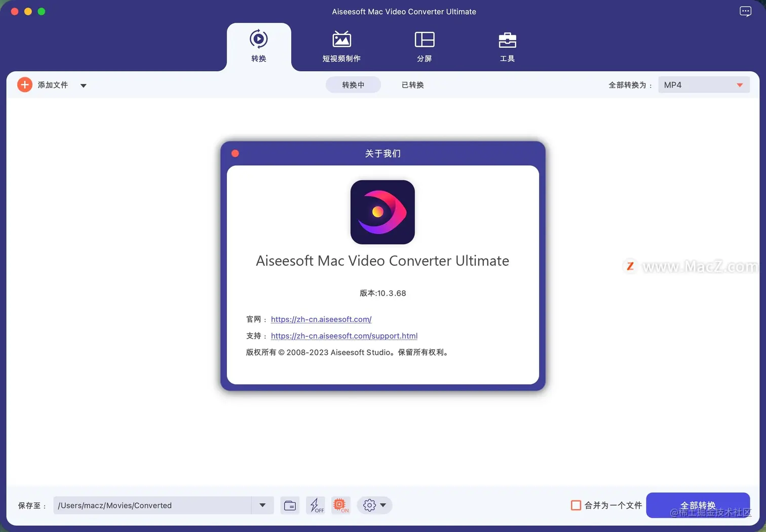Click the 关于我们 dialog title
766x532 pixels.
(x=383, y=153)
